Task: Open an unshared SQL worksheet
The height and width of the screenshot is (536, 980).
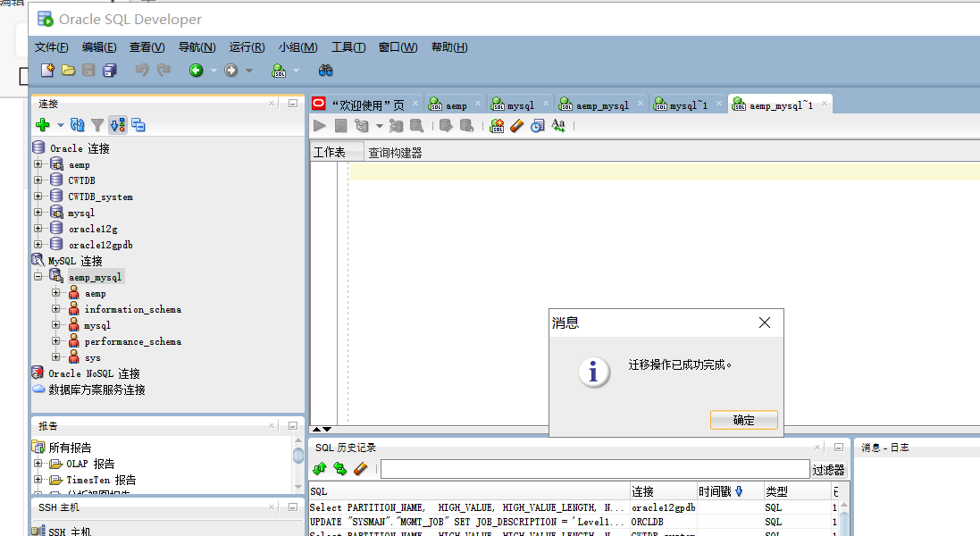Action: [x=497, y=126]
